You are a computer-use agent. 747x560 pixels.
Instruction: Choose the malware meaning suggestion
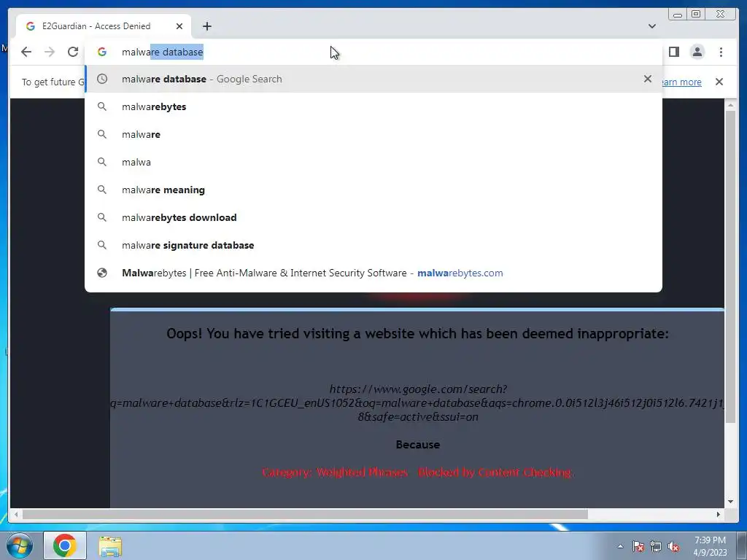[x=373, y=190]
